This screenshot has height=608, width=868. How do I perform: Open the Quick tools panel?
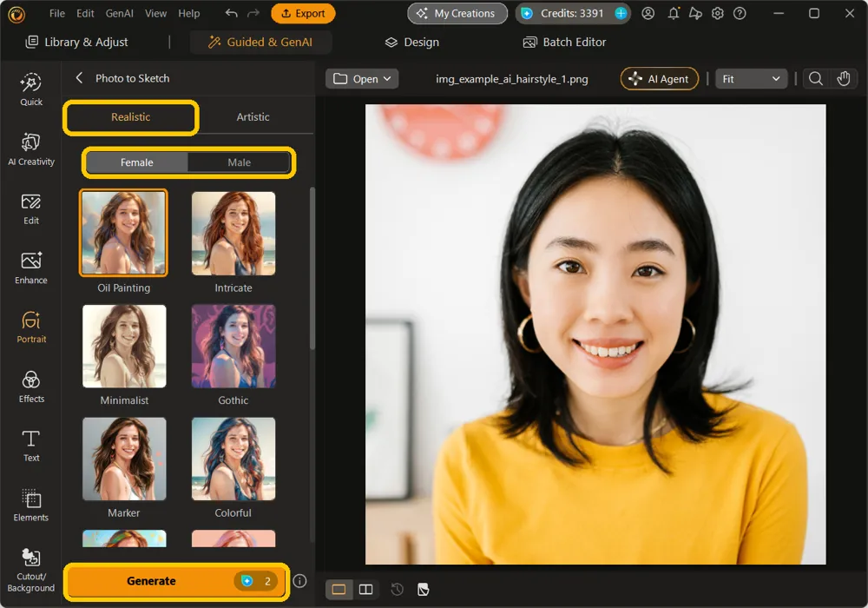(31, 89)
